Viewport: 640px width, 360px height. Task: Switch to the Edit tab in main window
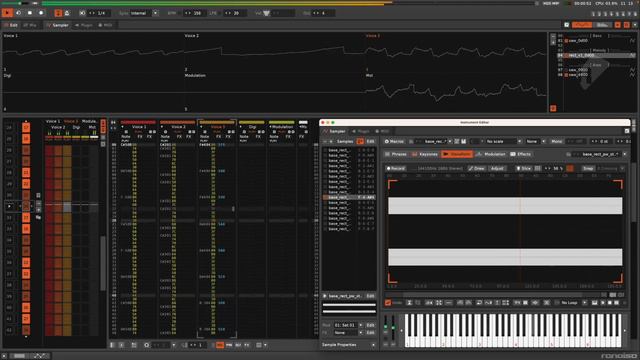coord(11,25)
